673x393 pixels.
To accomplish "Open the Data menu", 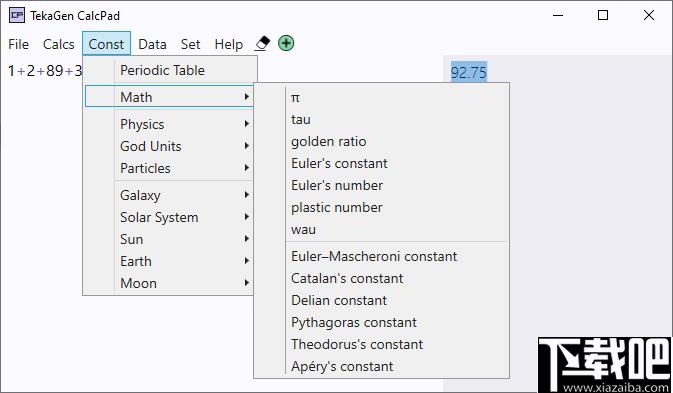I will 152,44.
